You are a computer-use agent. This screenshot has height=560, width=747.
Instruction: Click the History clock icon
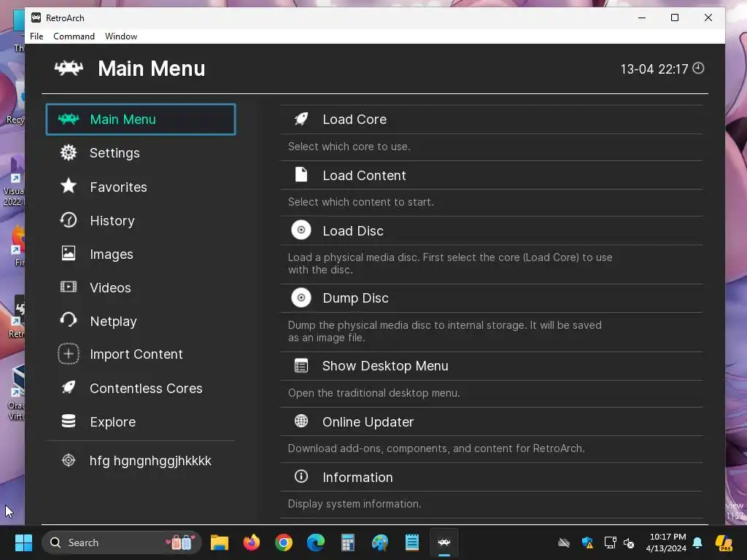[69, 219]
